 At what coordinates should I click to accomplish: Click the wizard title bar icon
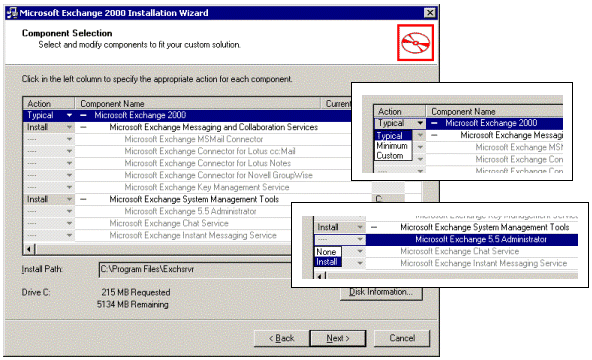click(12, 13)
